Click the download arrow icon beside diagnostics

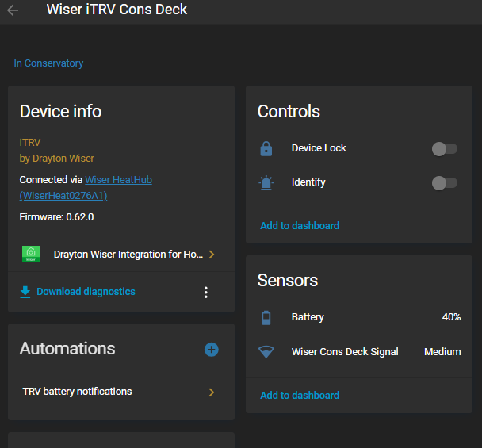[25, 292]
